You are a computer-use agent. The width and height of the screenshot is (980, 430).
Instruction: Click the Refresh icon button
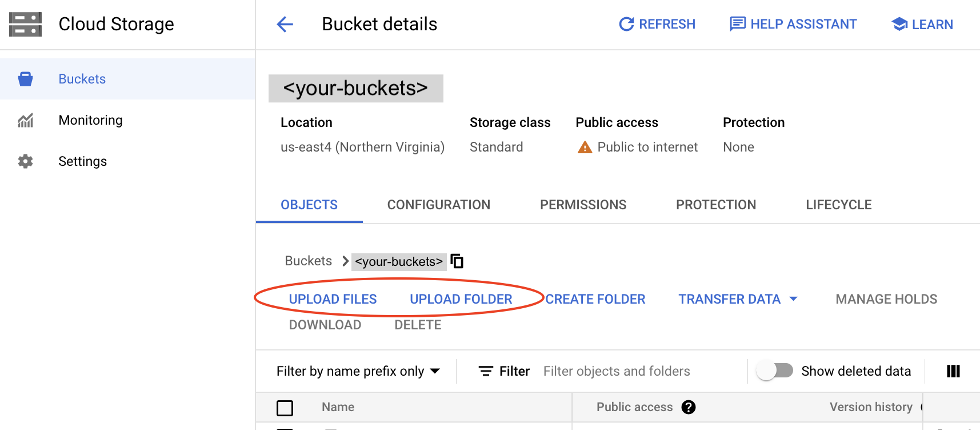pos(626,24)
